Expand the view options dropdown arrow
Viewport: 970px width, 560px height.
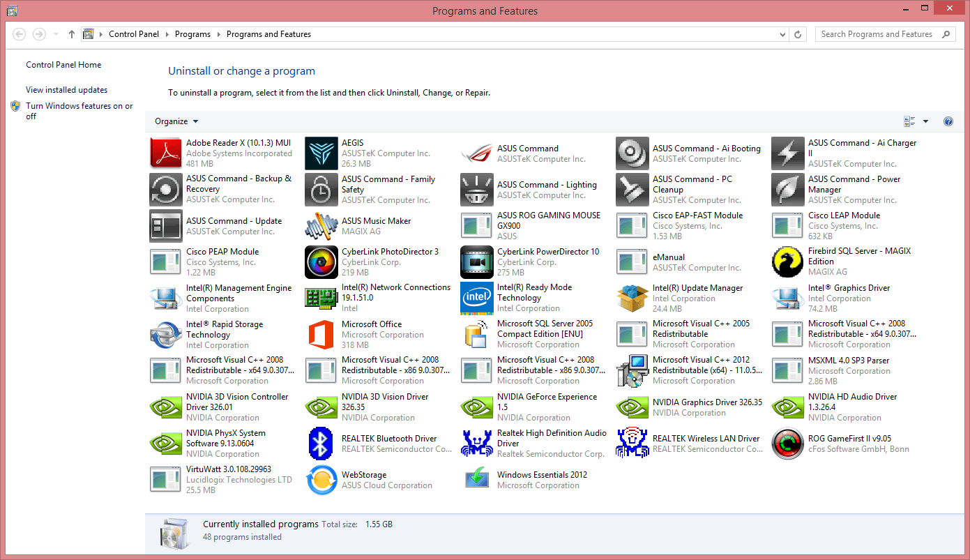[x=925, y=121]
